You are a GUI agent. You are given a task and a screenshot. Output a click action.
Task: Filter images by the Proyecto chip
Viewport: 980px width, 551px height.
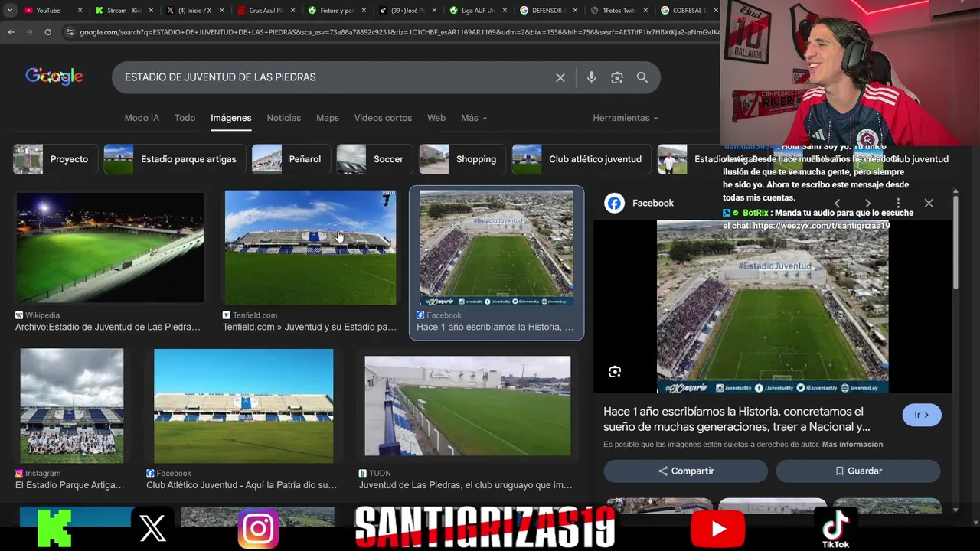54,159
